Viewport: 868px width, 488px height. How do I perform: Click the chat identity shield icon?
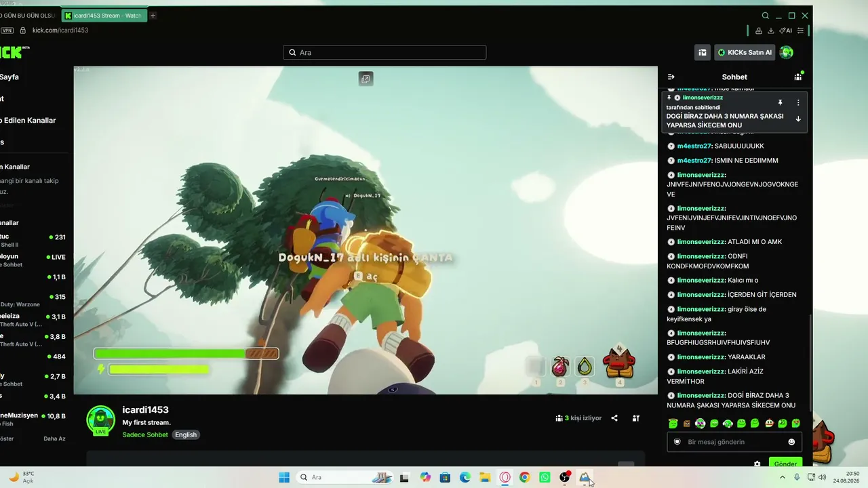(x=677, y=442)
